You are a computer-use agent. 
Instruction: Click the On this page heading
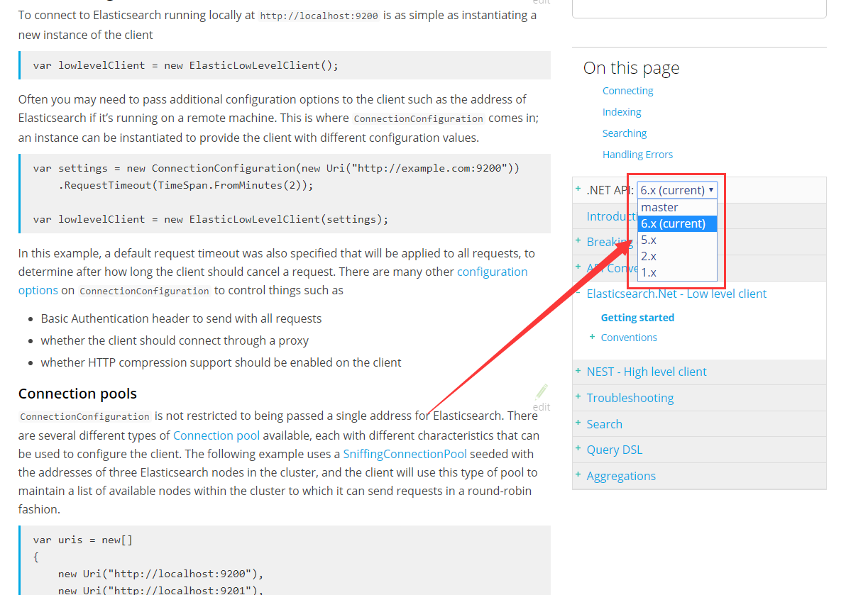tap(631, 68)
